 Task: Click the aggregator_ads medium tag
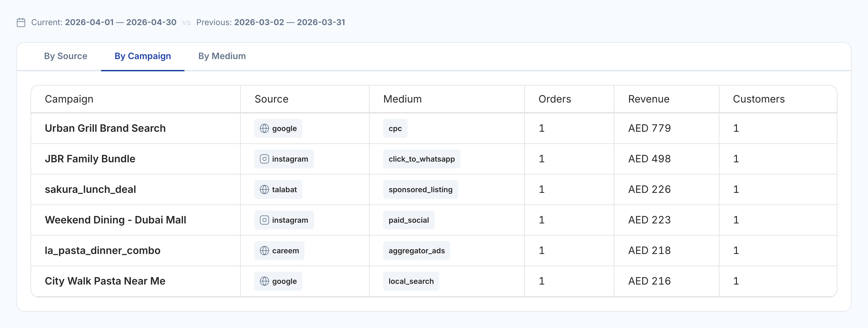click(416, 251)
